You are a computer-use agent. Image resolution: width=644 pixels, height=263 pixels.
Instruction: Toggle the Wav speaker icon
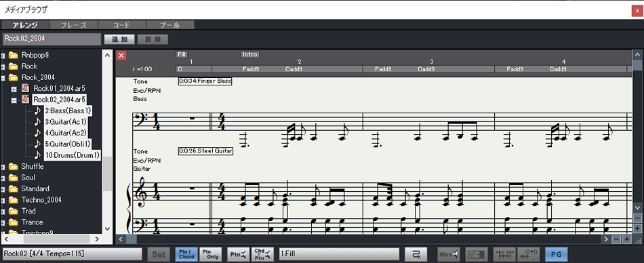449,254
